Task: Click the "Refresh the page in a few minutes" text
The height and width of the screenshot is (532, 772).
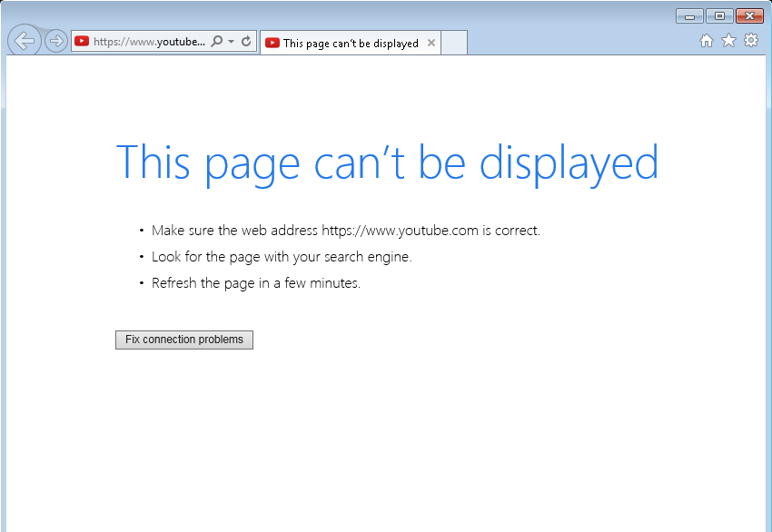Action: coord(255,283)
